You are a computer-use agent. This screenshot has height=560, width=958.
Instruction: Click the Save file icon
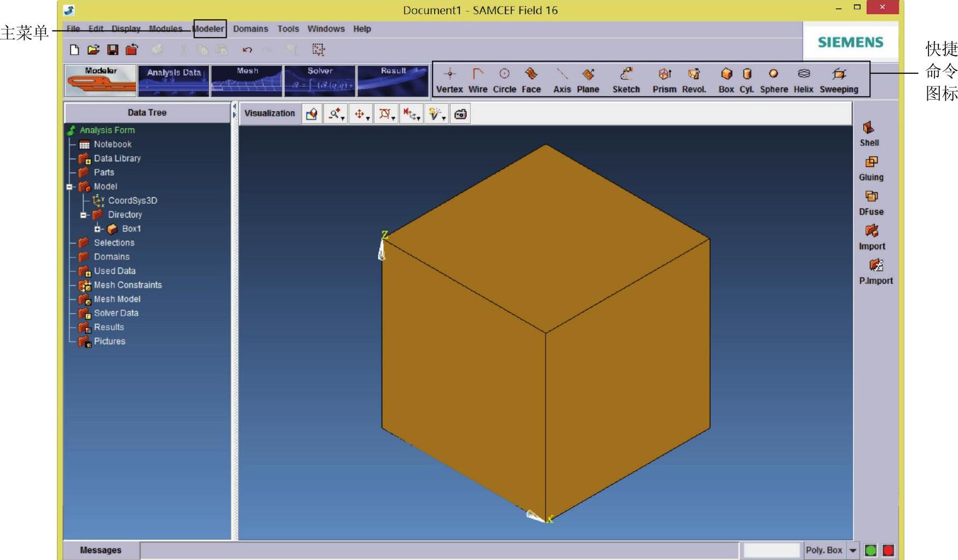pos(113,50)
